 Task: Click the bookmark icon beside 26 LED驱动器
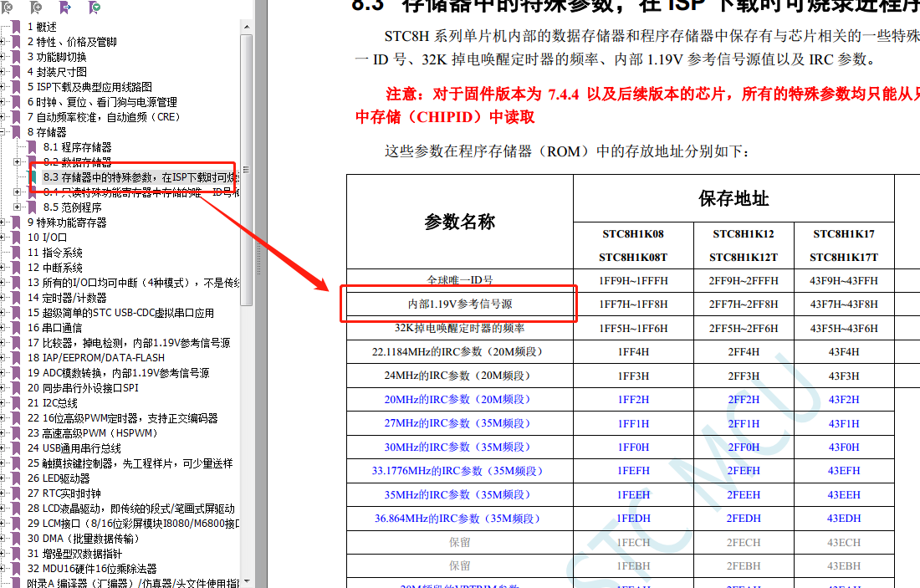(x=17, y=478)
